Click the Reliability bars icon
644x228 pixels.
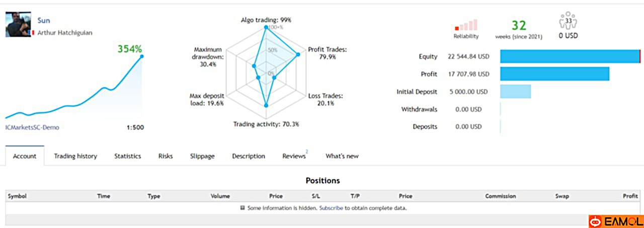466,25
